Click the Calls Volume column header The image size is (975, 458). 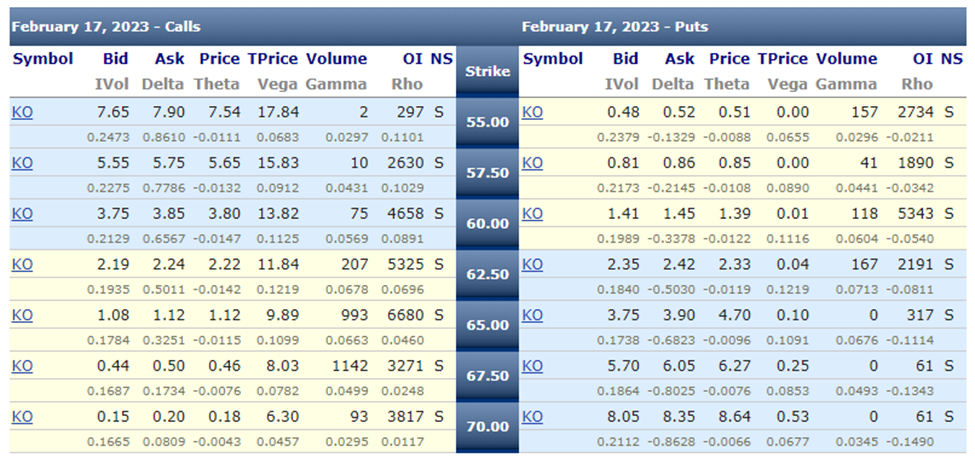(336, 59)
